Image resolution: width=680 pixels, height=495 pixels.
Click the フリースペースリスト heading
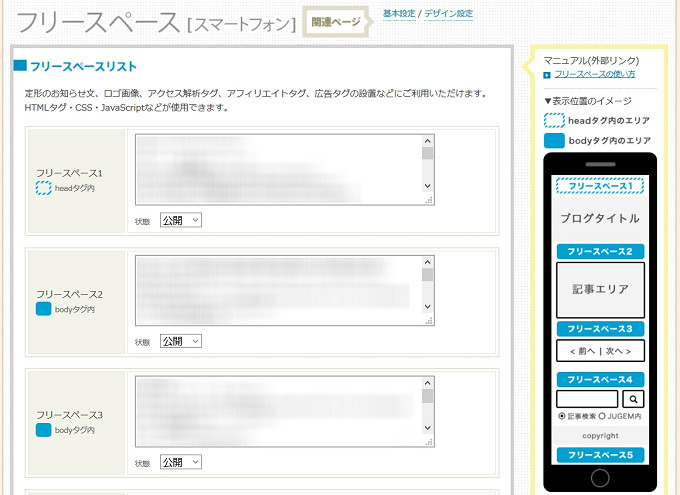83,66
